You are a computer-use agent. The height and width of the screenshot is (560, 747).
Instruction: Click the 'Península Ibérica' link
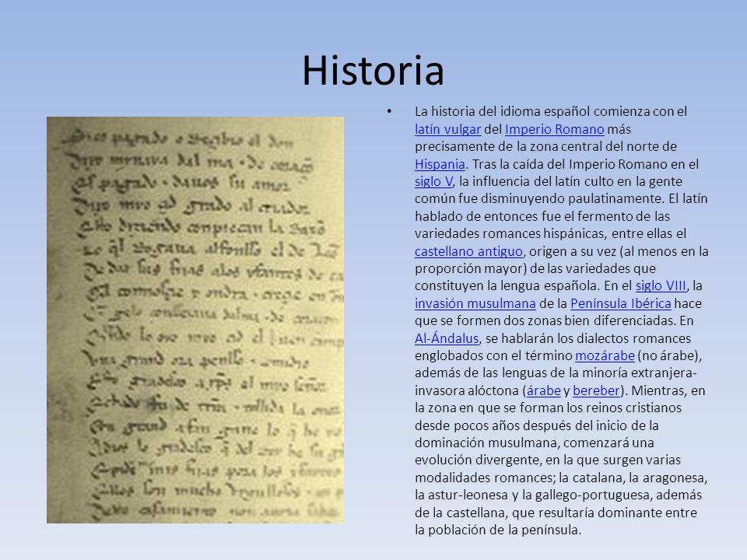click(621, 304)
